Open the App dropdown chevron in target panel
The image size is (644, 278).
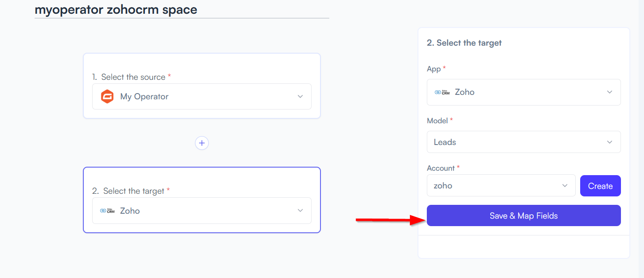point(609,92)
